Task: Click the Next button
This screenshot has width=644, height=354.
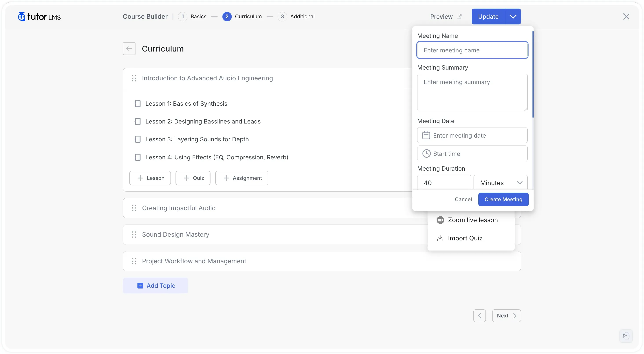Action: [506, 315]
